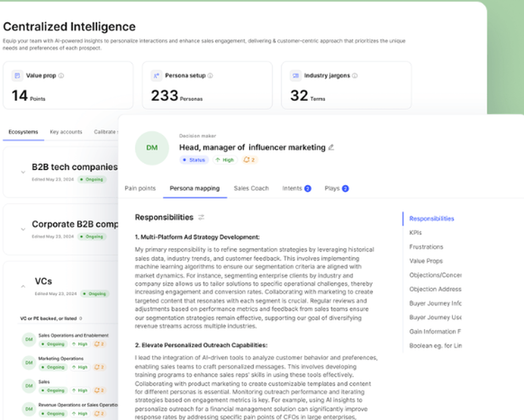Expand the B2B tech companies ecosystem

(x=23, y=172)
